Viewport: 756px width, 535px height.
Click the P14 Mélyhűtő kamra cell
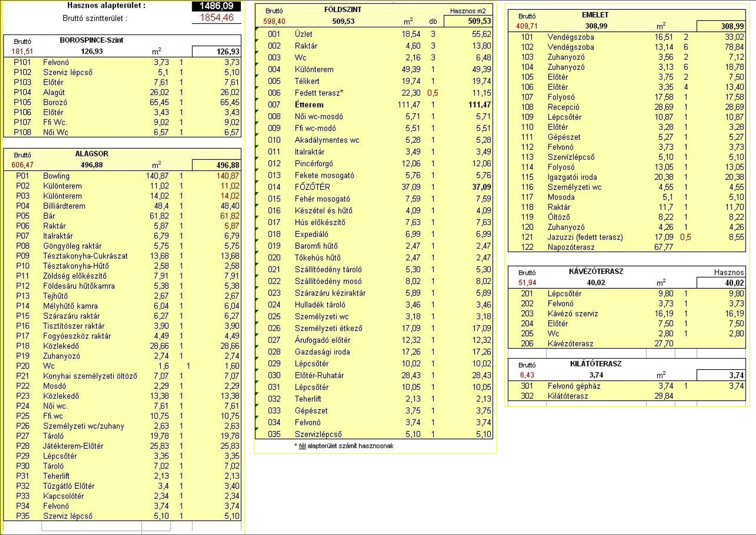[x=70, y=306]
